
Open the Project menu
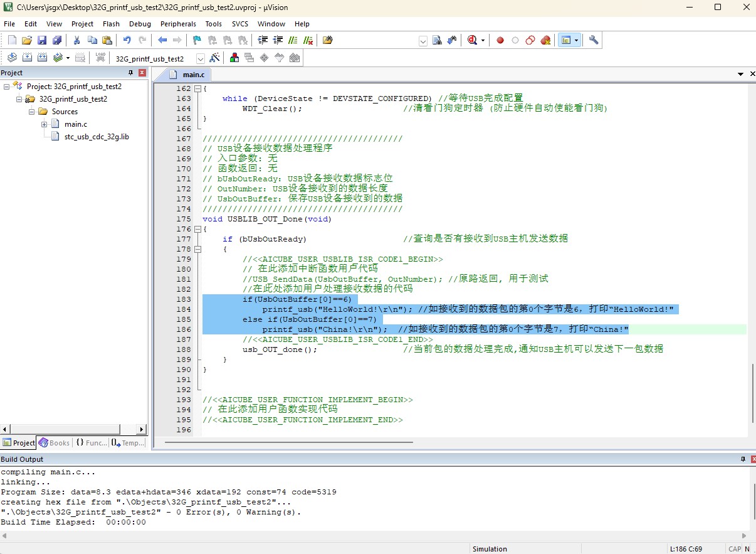(82, 24)
